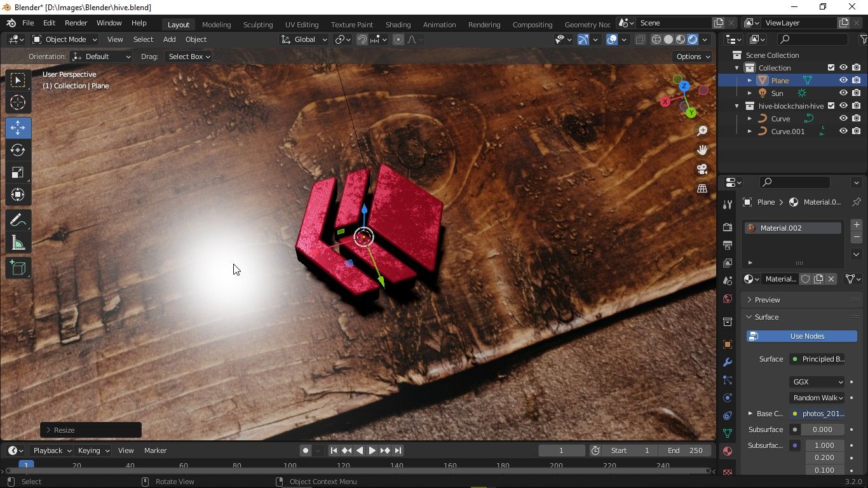Image resolution: width=868 pixels, height=488 pixels.
Task: Open the Output properties tab
Action: click(728, 245)
